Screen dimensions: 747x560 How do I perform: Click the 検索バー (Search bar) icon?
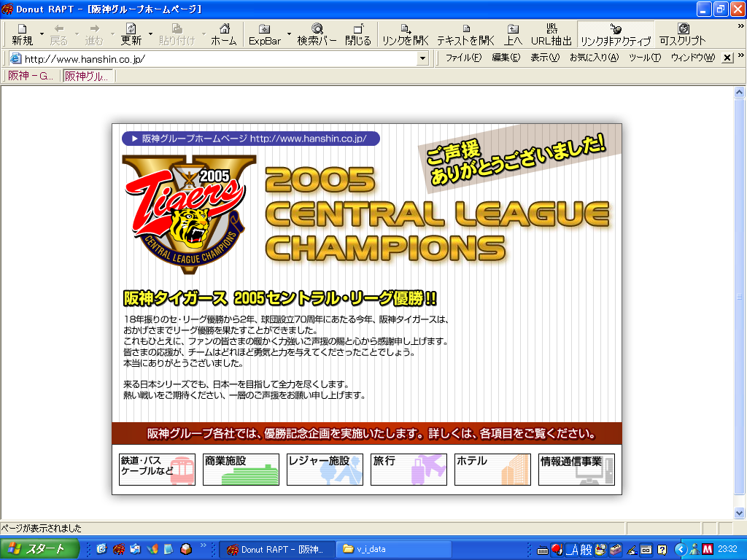[317, 34]
